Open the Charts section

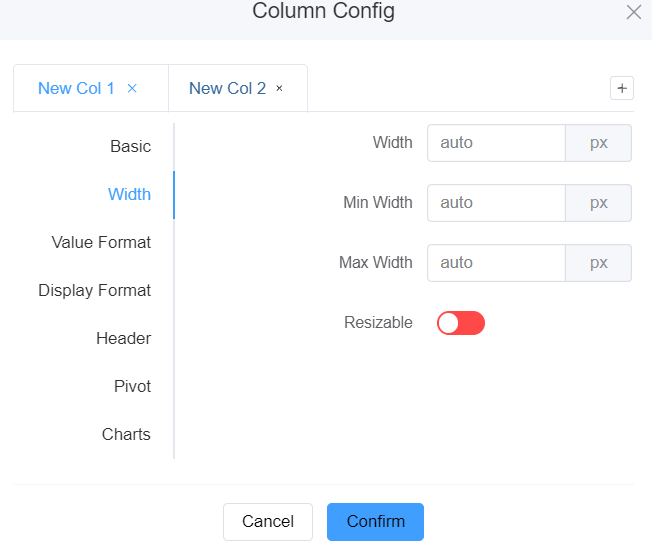point(126,434)
